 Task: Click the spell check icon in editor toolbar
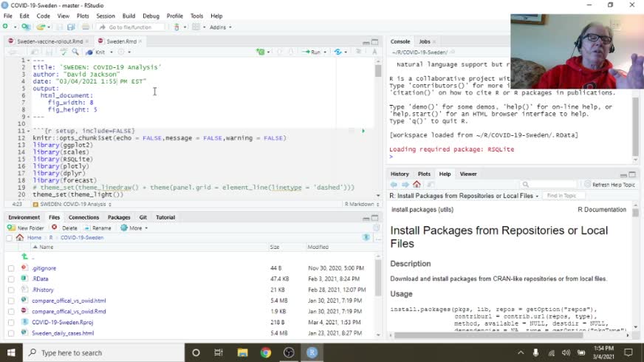pos(64,52)
